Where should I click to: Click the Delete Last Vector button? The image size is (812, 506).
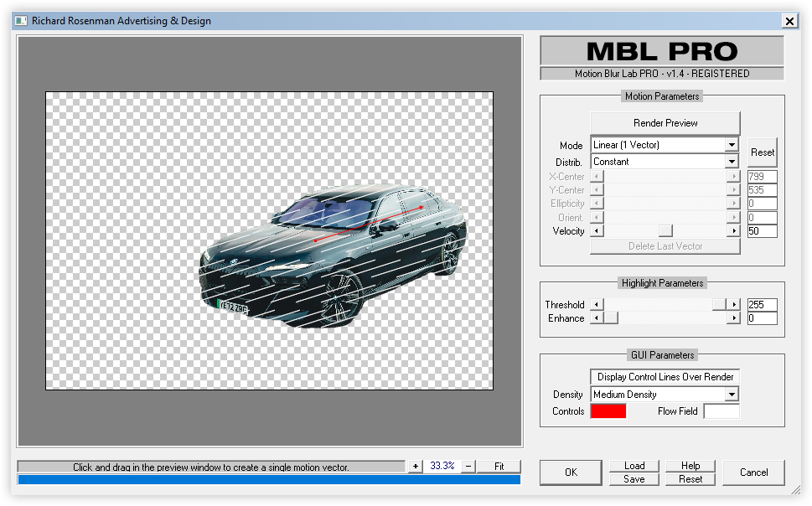click(665, 246)
